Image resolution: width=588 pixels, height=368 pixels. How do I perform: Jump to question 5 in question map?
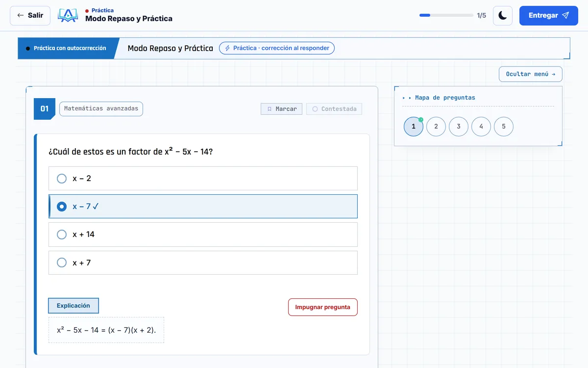click(504, 127)
